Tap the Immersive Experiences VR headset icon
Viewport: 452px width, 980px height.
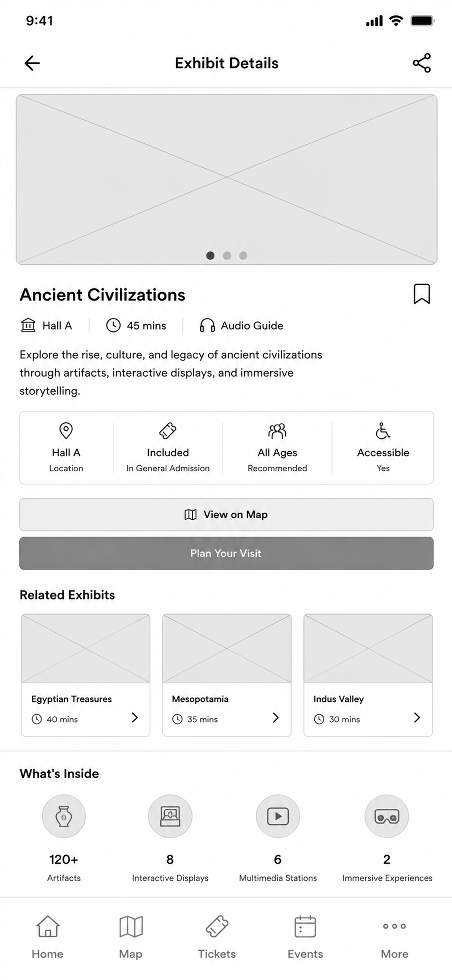[387, 816]
